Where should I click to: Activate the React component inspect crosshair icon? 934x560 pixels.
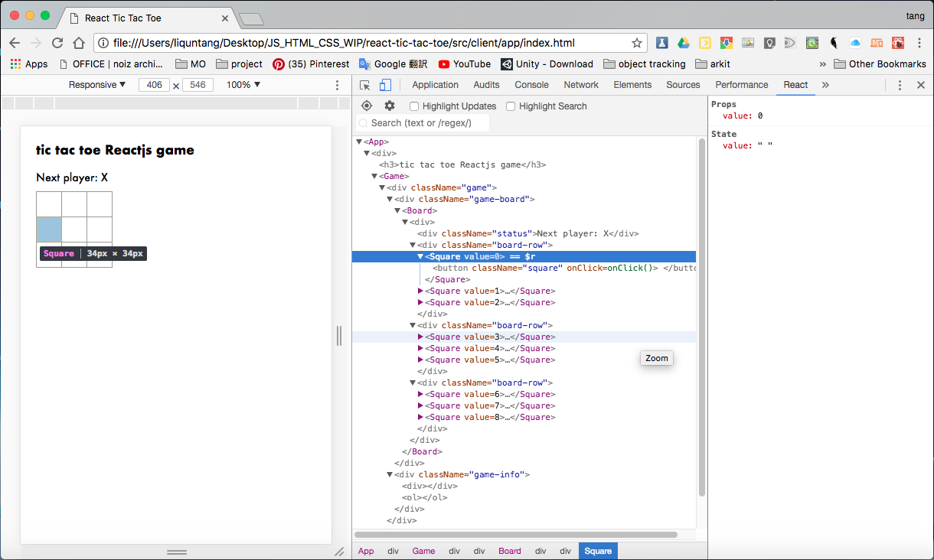click(366, 106)
